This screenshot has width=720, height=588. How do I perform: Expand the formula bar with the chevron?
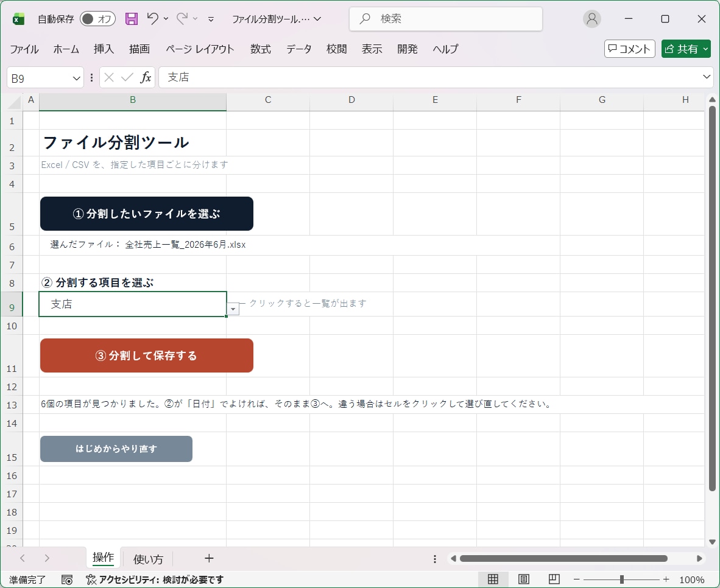(x=707, y=77)
